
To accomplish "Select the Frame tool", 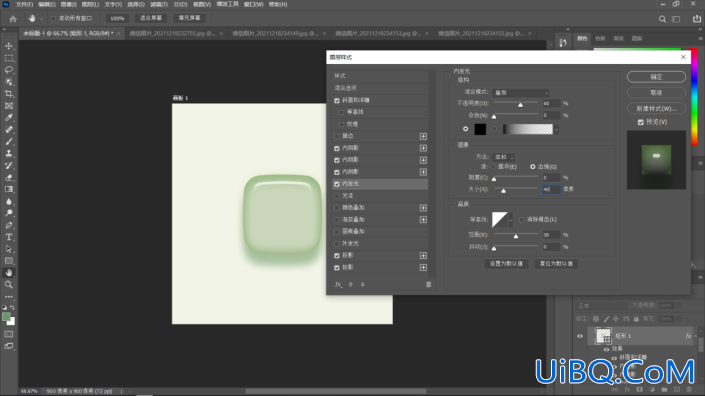I will [x=9, y=106].
